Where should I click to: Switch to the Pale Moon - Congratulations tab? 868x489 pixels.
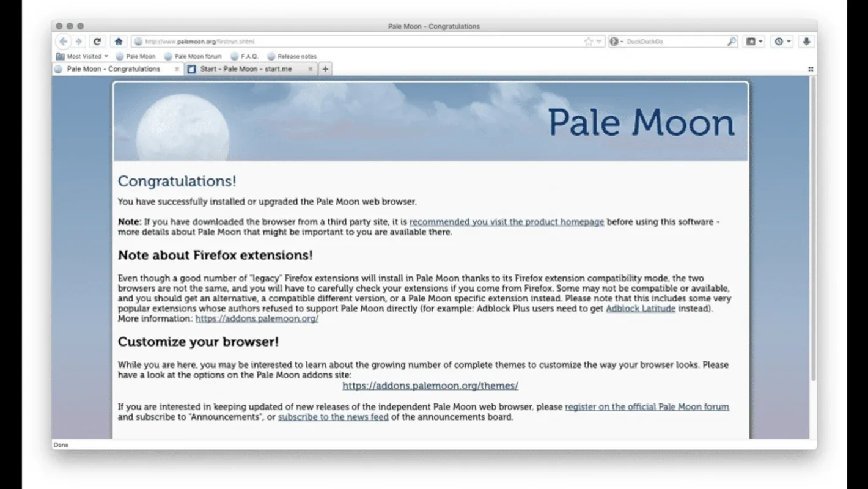point(117,69)
